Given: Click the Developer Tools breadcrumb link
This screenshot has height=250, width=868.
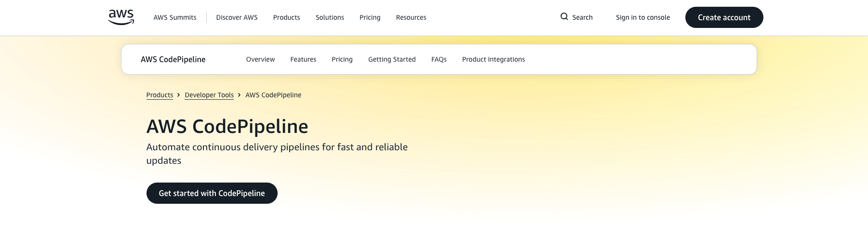Looking at the screenshot, I should coord(209,95).
